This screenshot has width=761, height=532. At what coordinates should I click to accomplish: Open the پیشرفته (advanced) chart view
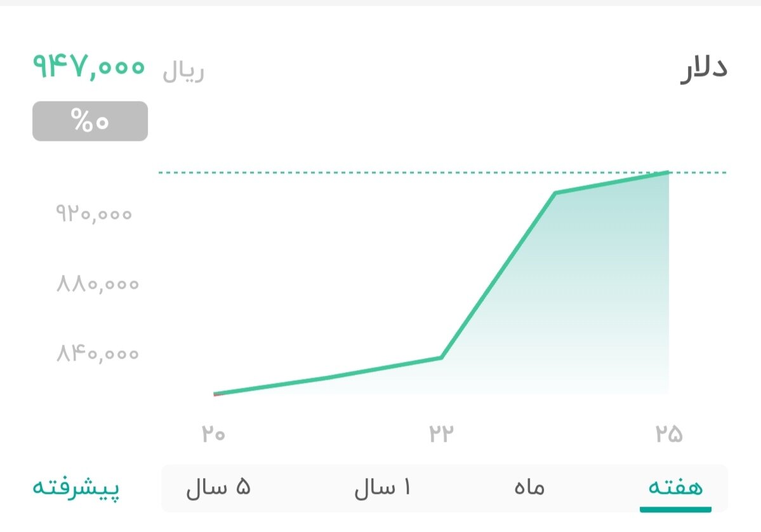pos(76,488)
